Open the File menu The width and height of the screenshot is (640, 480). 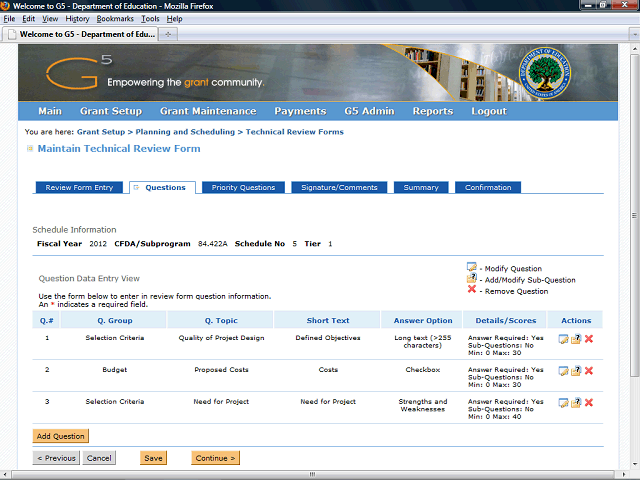pyautogui.click(x=9, y=19)
